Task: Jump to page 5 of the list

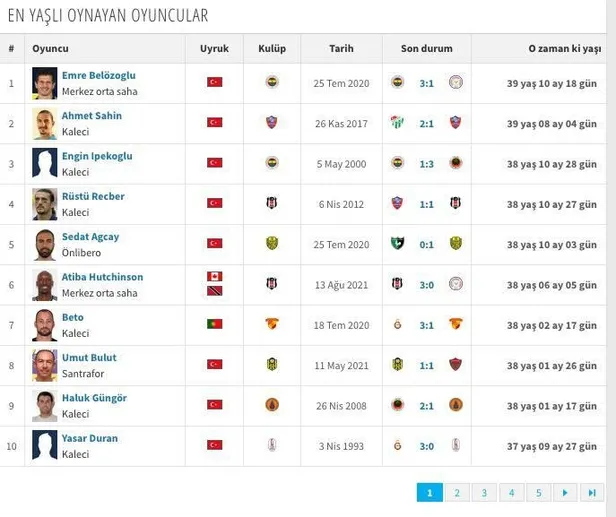Action: (x=538, y=492)
